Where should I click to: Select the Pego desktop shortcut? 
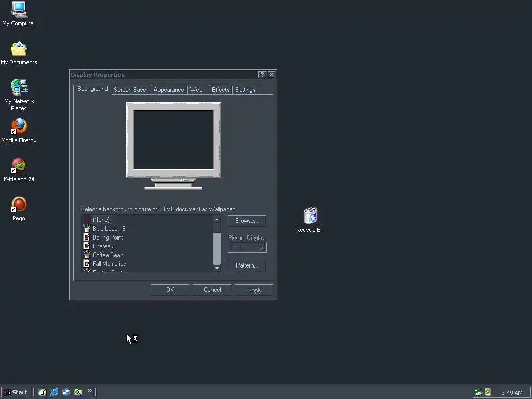(19, 209)
